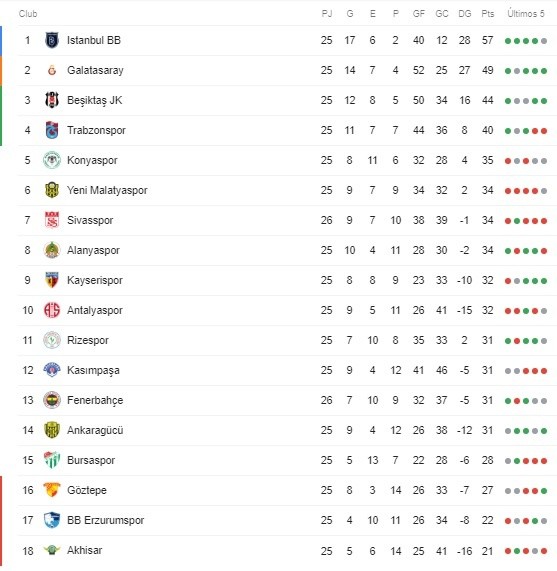Click the Bursaspor striped crest
This screenshot has height=571, width=557.
52,460
